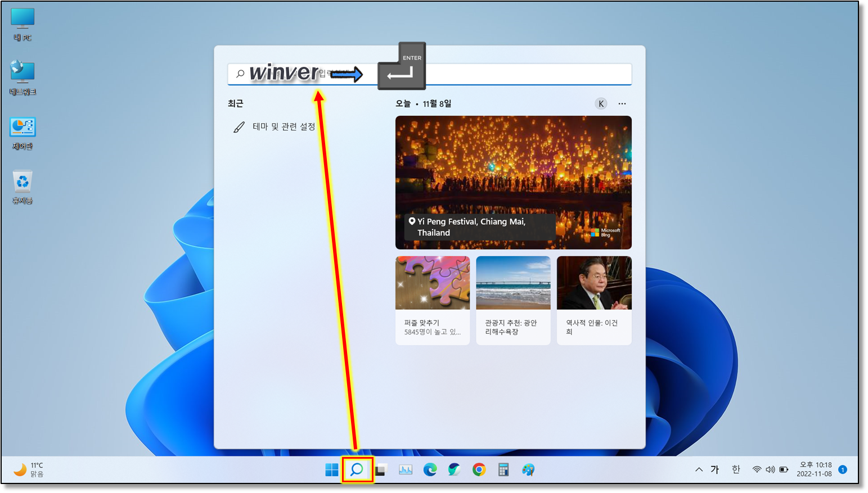Click the Search icon on the taskbar
Screen dimensions: 868x493
[x=357, y=470]
